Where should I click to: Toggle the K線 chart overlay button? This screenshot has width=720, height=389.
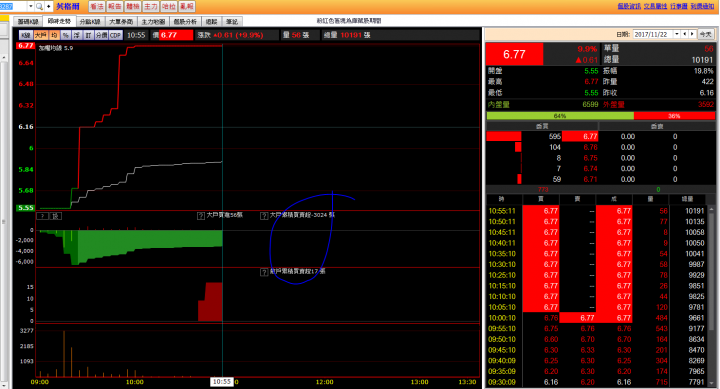pyautogui.click(x=26, y=35)
